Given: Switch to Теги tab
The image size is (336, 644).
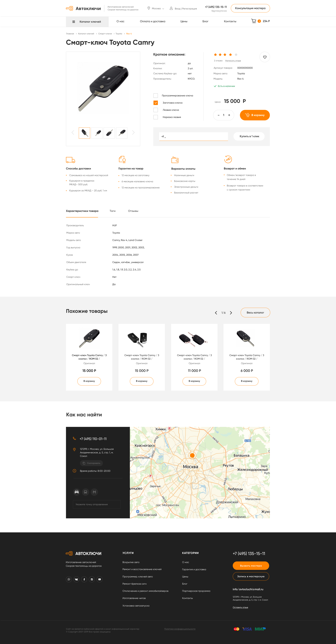Looking at the screenshot, I should point(113,211).
